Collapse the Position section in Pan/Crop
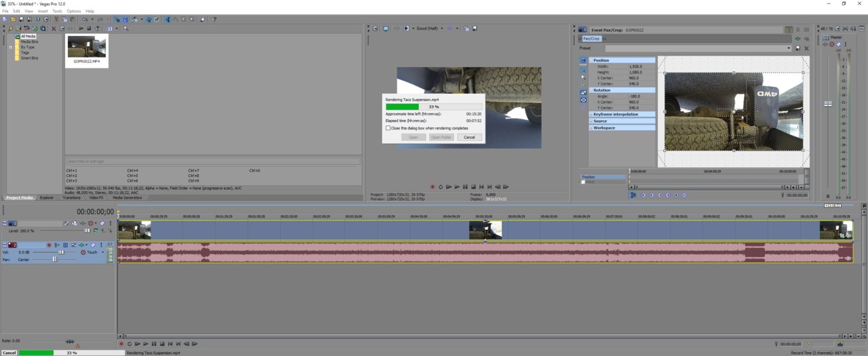Viewport: 868px width, 356px height. pyautogui.click(x=591, y=60)
